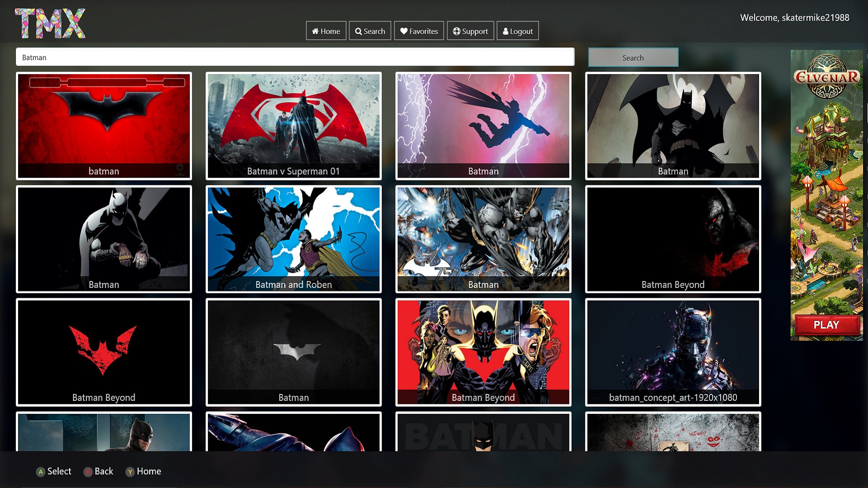Open the Batman v Superman 01 theme
The height and width of the screenshot is (488, 868).
pos(293,126)
